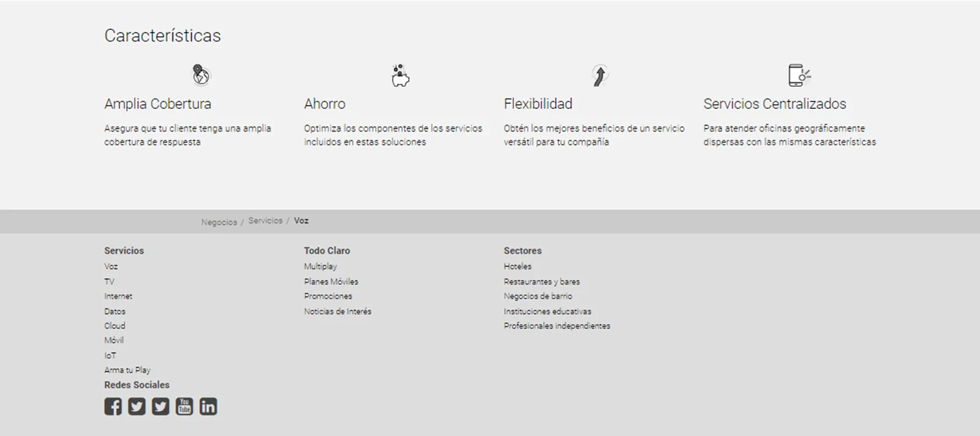This screenshot has width=980, height=436.
Task: Open the Cloud footer link
Action: [x=115, y=326]
